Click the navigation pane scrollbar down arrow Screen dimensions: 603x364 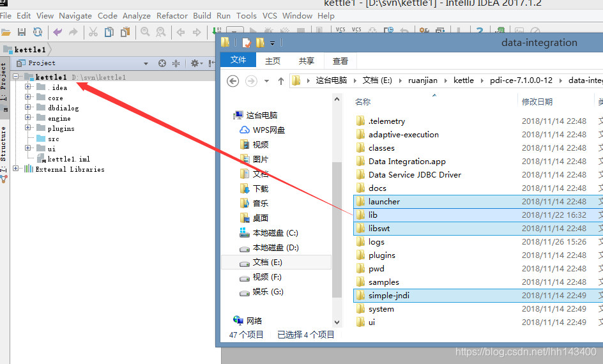coord(337,322)
